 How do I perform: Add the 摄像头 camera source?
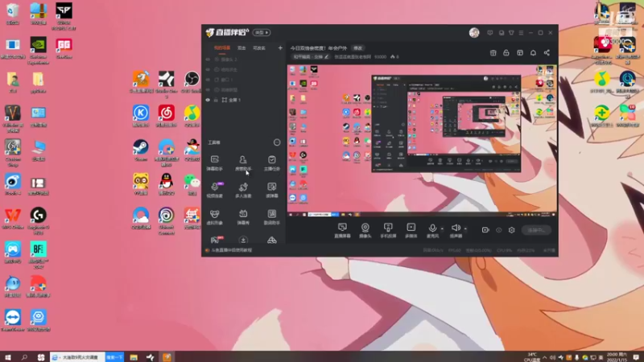click(365, 231)
